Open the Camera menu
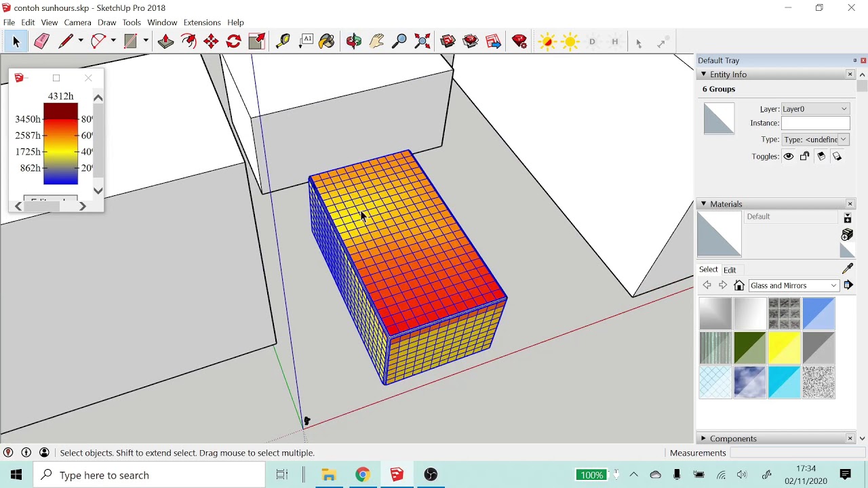 (78, 22)
